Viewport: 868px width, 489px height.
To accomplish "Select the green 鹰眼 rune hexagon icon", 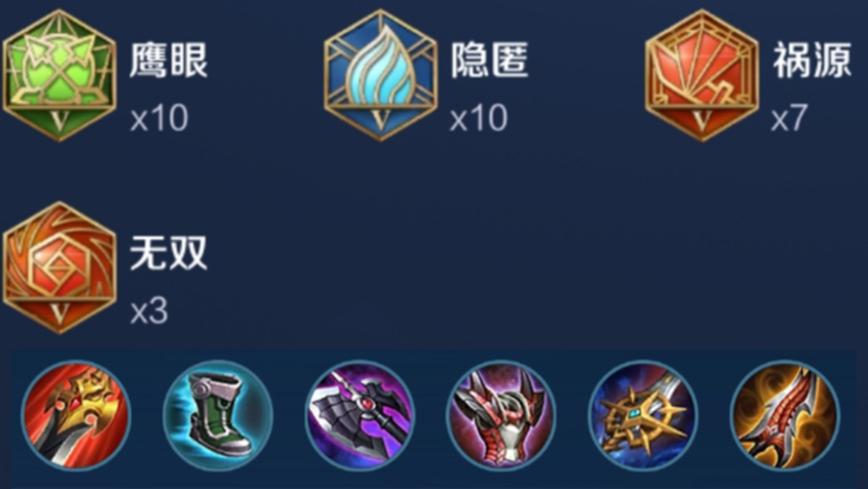I will point(60,76).
